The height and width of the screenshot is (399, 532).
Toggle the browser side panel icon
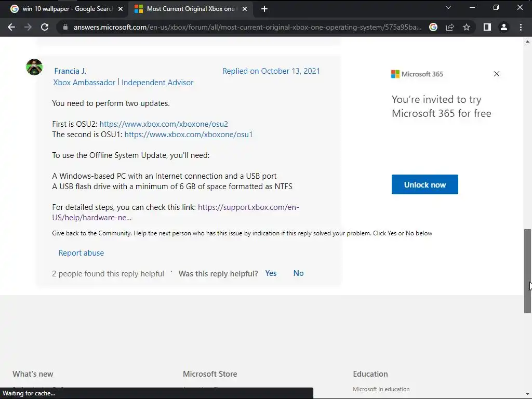tap(487, 27)
